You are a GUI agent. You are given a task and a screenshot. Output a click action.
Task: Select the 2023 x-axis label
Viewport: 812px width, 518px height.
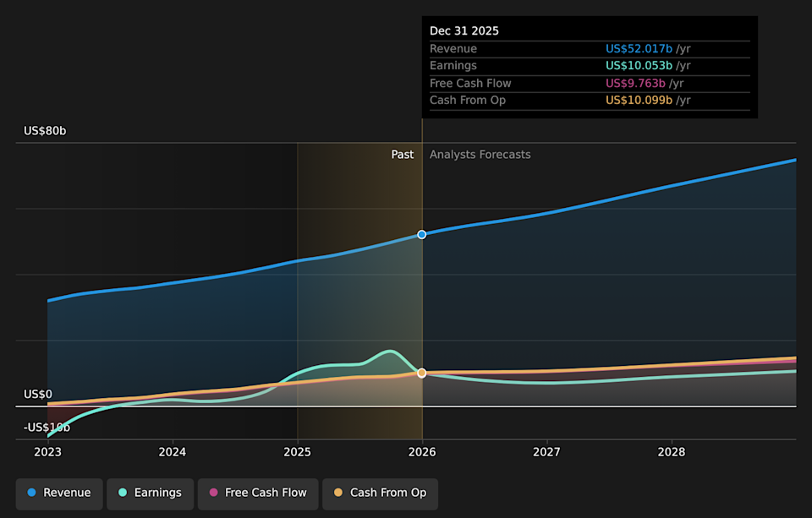(47, 452)
